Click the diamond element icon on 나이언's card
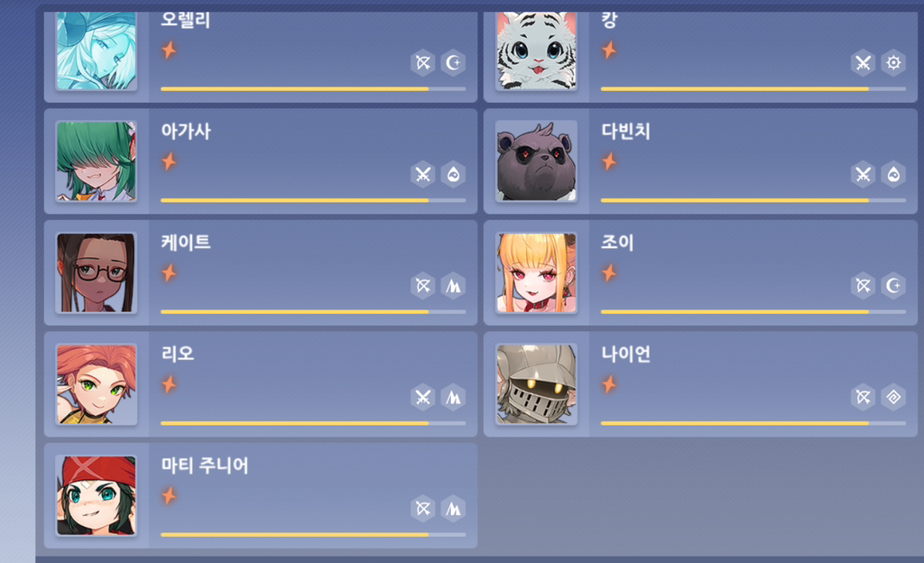This screenshot has width=924, height=563. [x=893, y=397]
